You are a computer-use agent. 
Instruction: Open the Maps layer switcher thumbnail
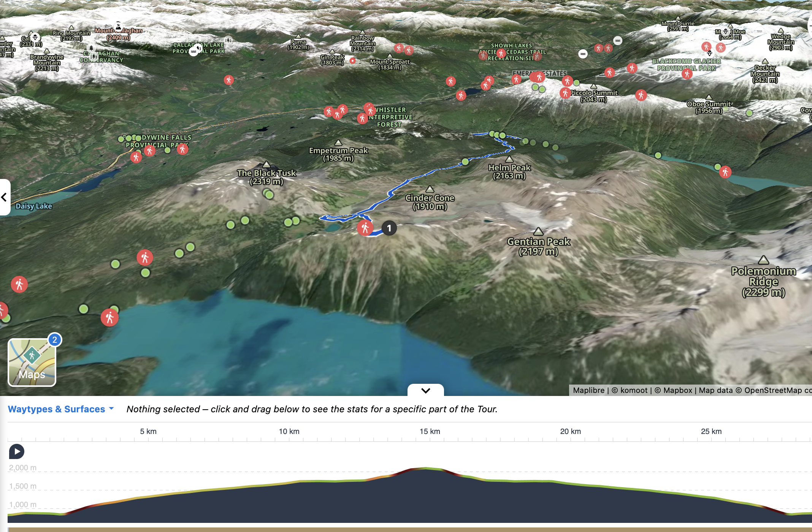coord(32,362)
